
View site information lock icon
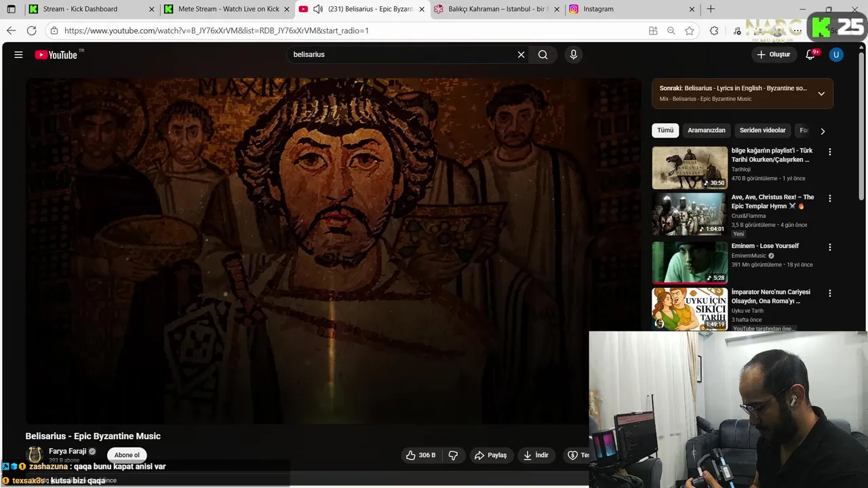pos(54,30)
